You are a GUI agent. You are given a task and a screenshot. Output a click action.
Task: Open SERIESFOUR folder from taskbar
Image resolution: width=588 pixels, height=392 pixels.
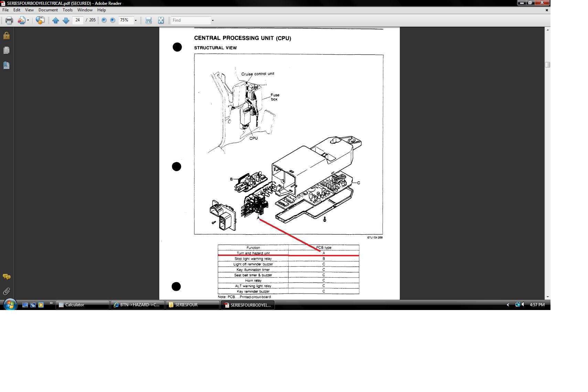(x=193, y=305)
